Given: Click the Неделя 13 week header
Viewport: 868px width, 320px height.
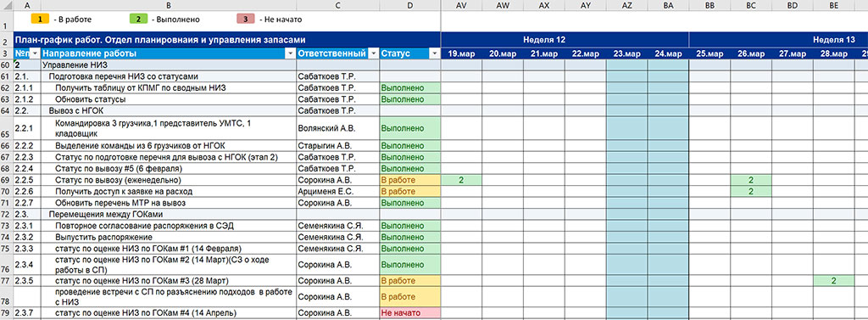Looking at the screenshot, I should click(778, 40).
